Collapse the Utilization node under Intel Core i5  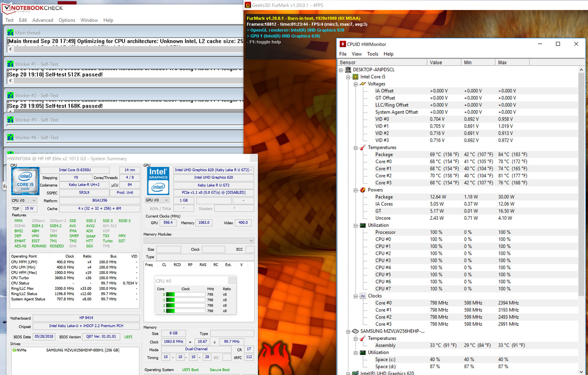[x=356, y=226]
